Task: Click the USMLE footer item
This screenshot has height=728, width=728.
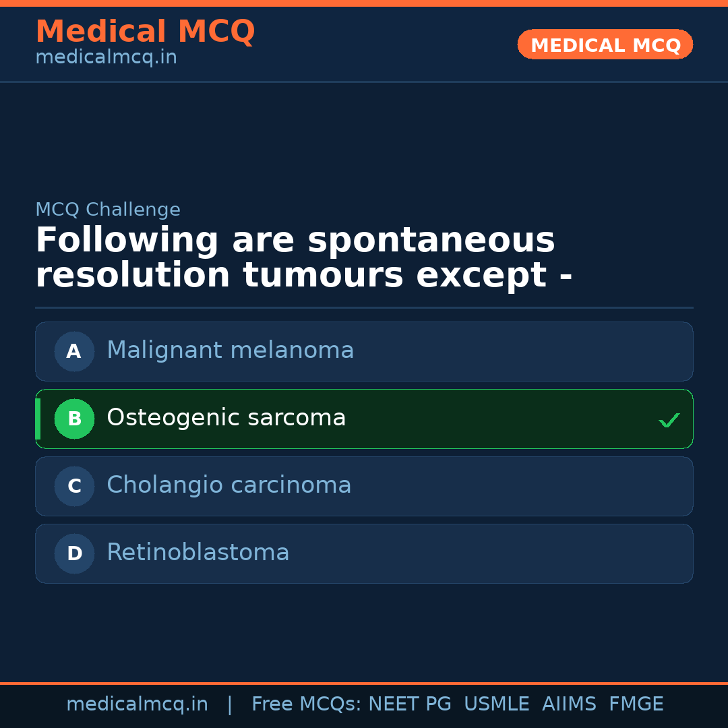Action: 497,704
